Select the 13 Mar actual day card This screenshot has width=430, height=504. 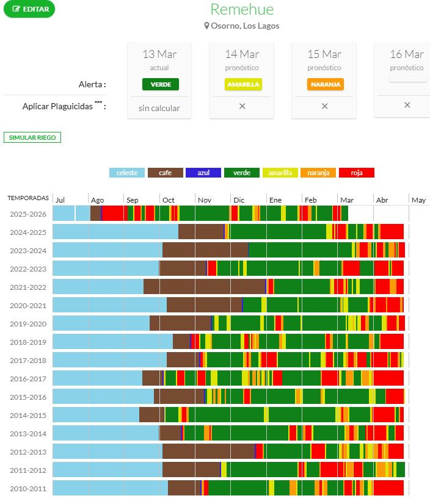(x=159, y=60)
